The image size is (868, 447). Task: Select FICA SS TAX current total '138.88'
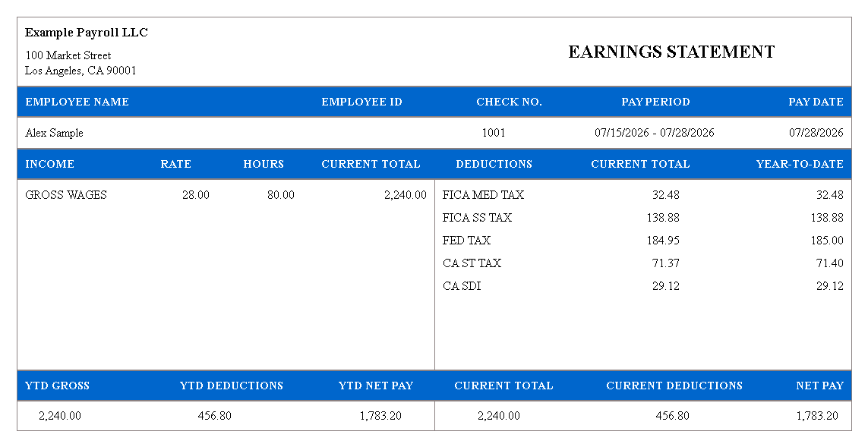point(663,217)
